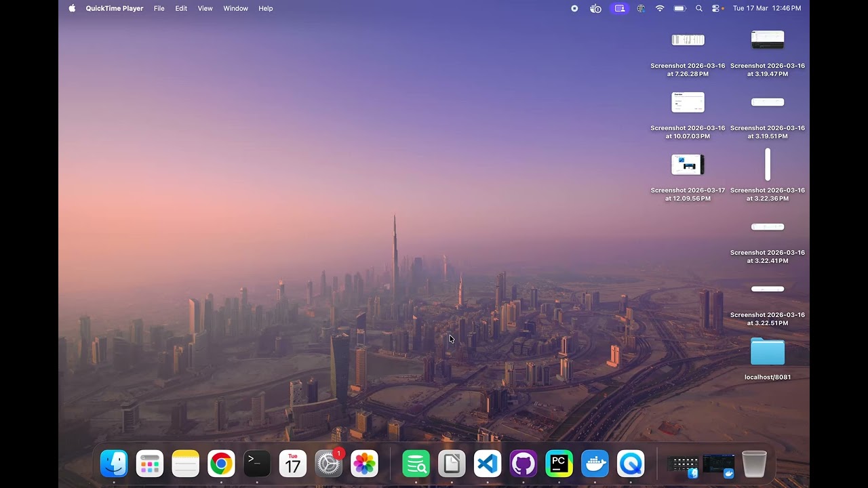Viewport: 868px width, 488px height.
Task: Launch the Photos app from the Dock
Action: coord(364,464)
